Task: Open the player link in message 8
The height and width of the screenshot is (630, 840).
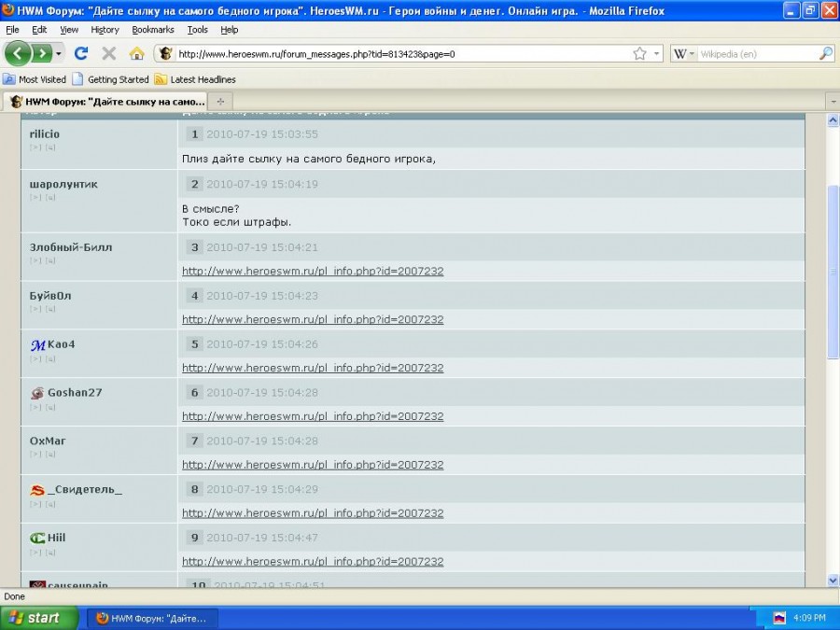Action: pyautogui.click(x=313, y=512)
